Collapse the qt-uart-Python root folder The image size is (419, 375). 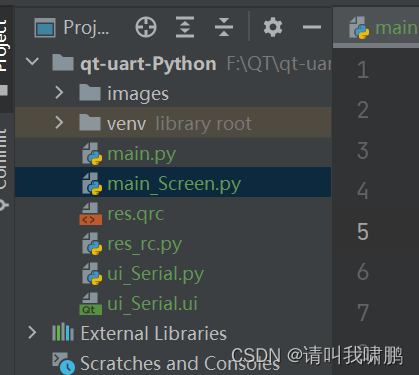tap(32, 61)
